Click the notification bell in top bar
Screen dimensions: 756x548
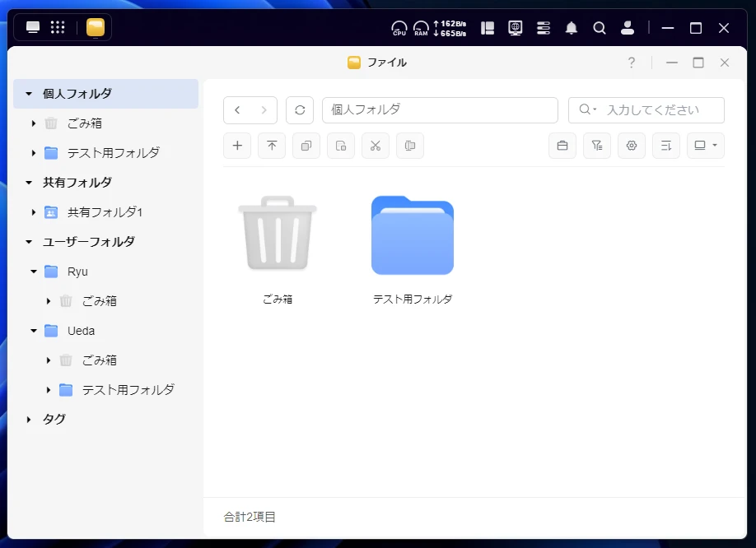pos(571,28)
